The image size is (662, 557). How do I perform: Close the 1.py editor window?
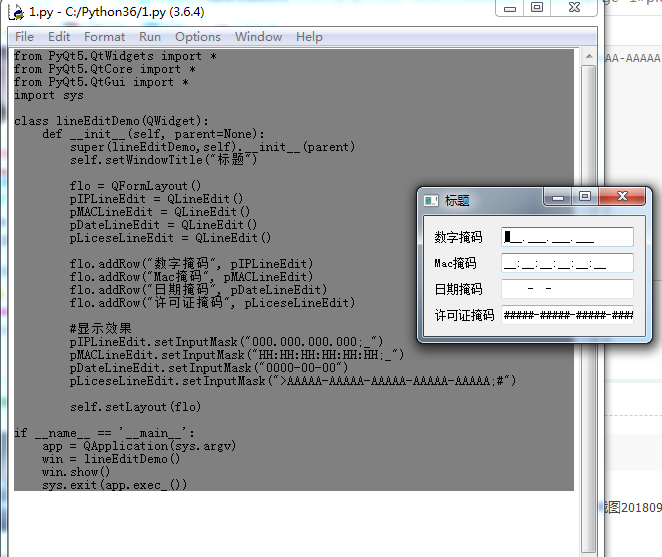pyautogui.click(x=575, y=8)
